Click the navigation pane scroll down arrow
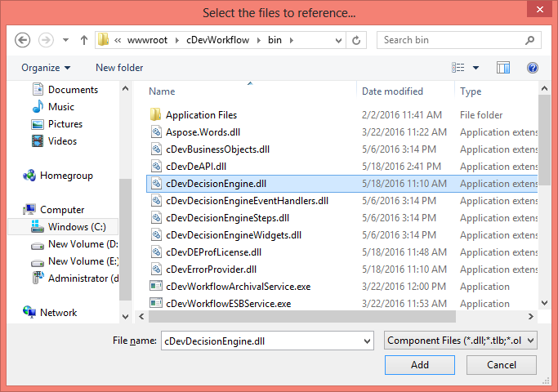Viewport: 558px width, 392px height. (x=125, y=316)
